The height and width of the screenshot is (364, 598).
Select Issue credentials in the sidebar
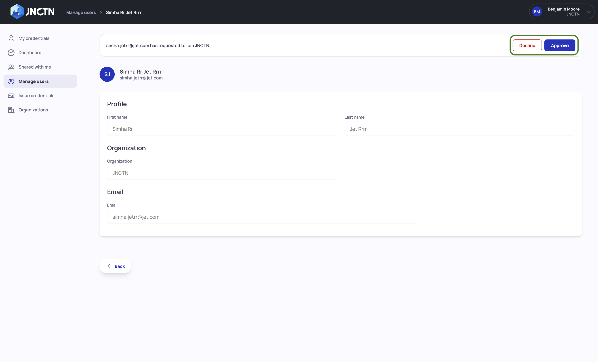pyautogui.click(x=36, y=96)
